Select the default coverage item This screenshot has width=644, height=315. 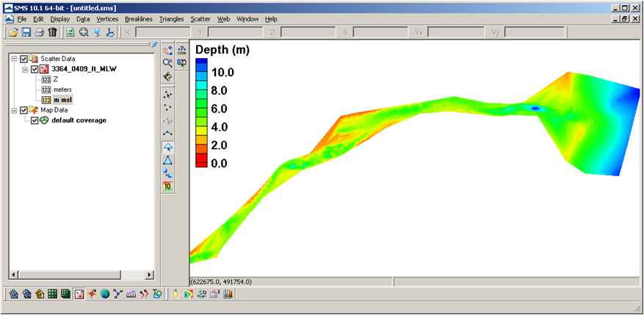pyautogui.click(x=79, y=120)
